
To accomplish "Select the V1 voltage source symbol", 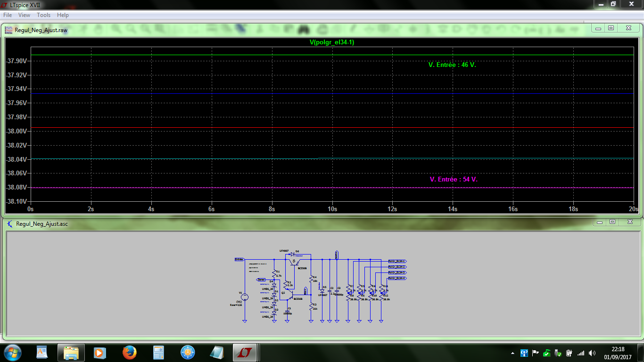I will [x=245, y=297].
